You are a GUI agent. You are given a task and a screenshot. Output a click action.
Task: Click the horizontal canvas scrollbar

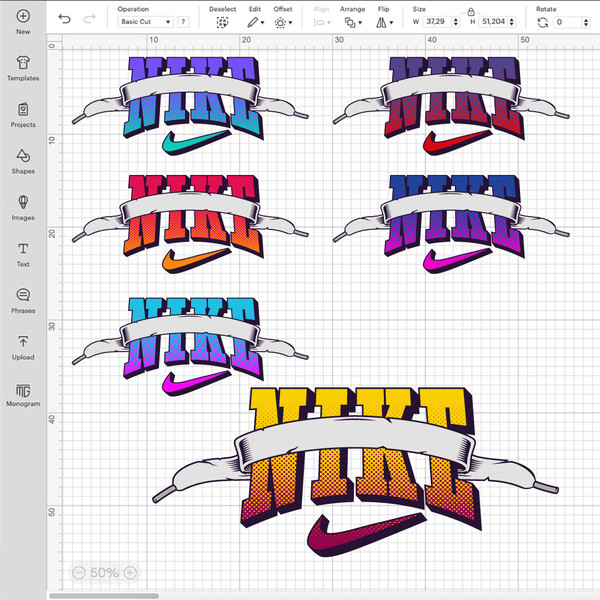(x=104, y=596)
